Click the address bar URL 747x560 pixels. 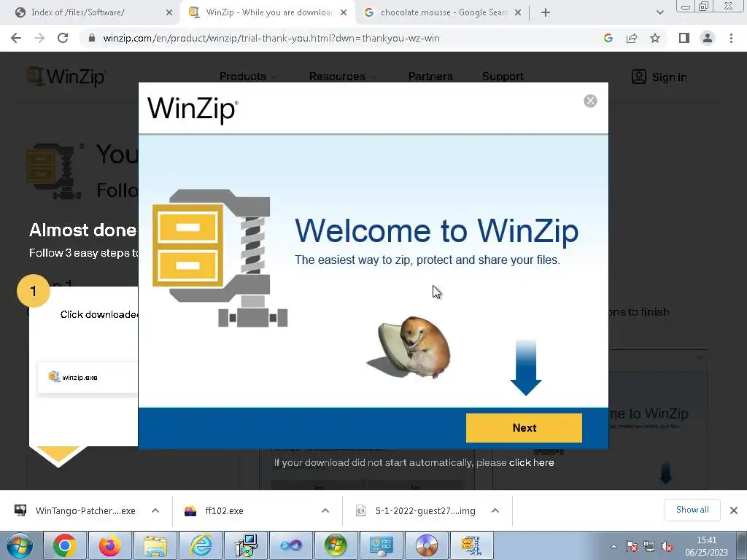[271, 38]
